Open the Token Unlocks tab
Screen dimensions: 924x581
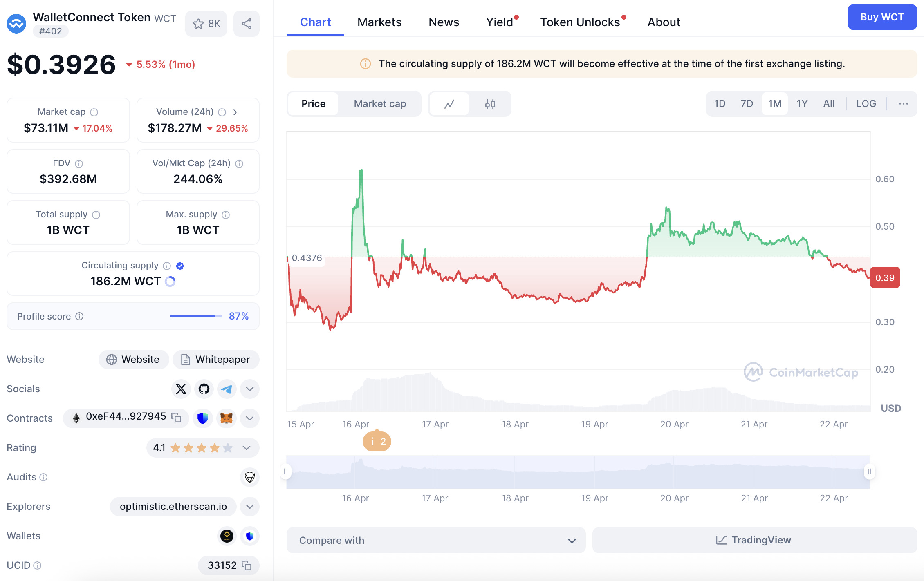tap(580, 22)
